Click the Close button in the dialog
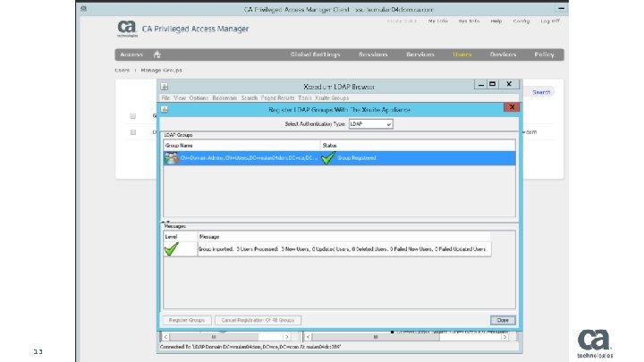This screenshot has width=644, height=362. (x=503, y=320)
